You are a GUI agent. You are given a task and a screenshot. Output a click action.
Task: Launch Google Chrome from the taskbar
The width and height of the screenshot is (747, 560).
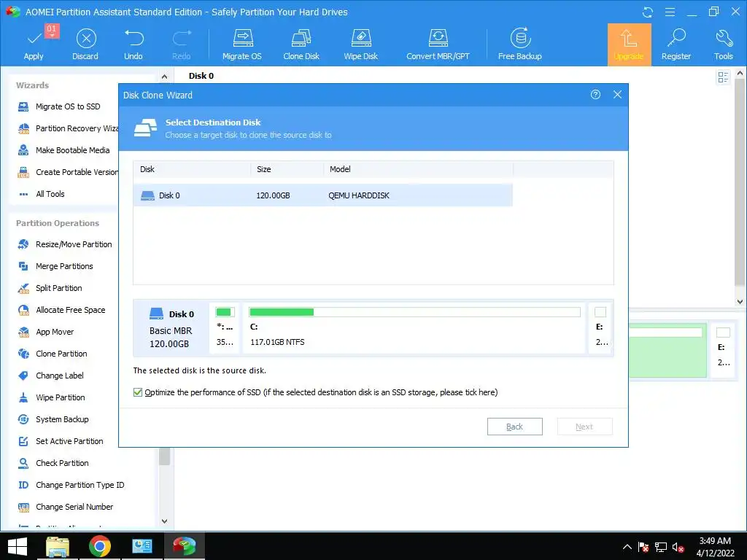pos(99,546)
